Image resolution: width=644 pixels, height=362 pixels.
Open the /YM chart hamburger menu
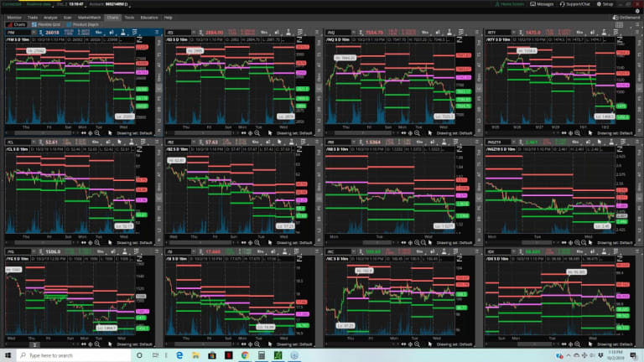(157, 33)
